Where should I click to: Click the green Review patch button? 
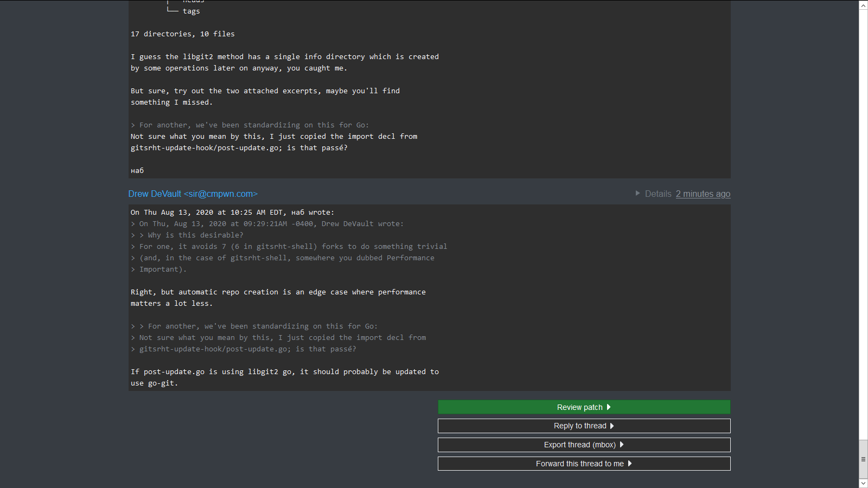[584, 407]
